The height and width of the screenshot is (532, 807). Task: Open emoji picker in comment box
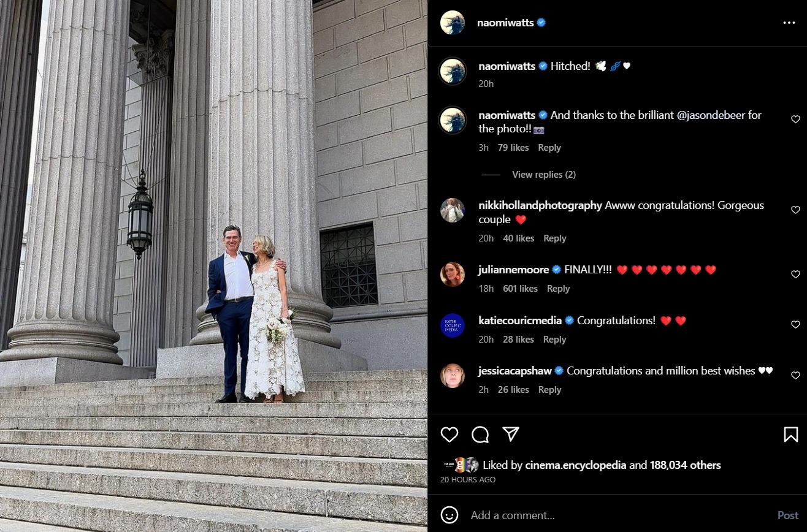[x=449, y=515]
